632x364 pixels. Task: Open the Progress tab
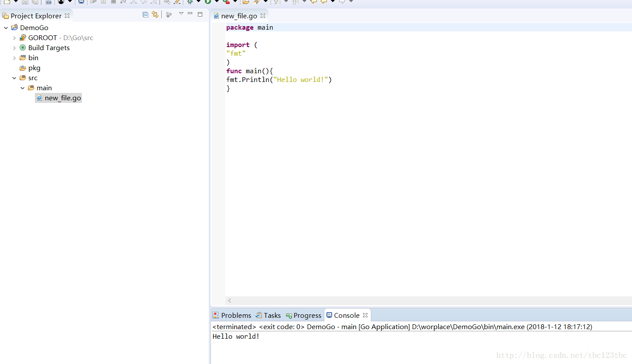tap(303, 315)
